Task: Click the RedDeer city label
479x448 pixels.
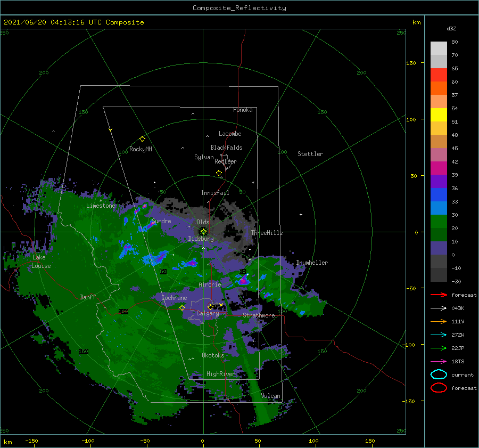Action: pyautogui.click(x=226, y=161)
